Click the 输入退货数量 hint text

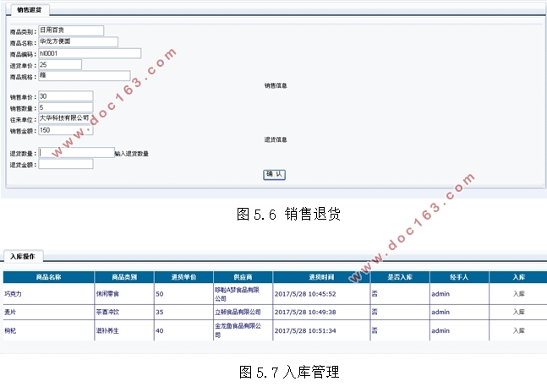click(132, 153)
